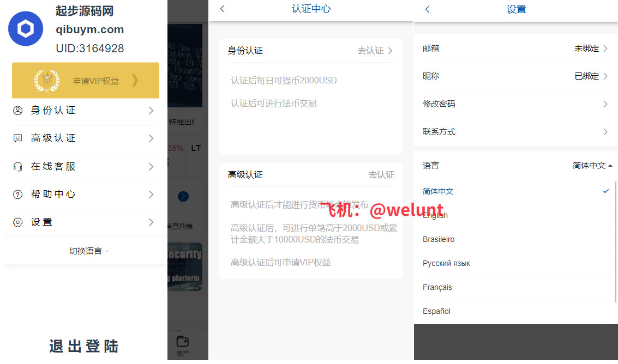Click the chevron beside sidebar 设置
The image size is (618, 364).
coord(151,222)
